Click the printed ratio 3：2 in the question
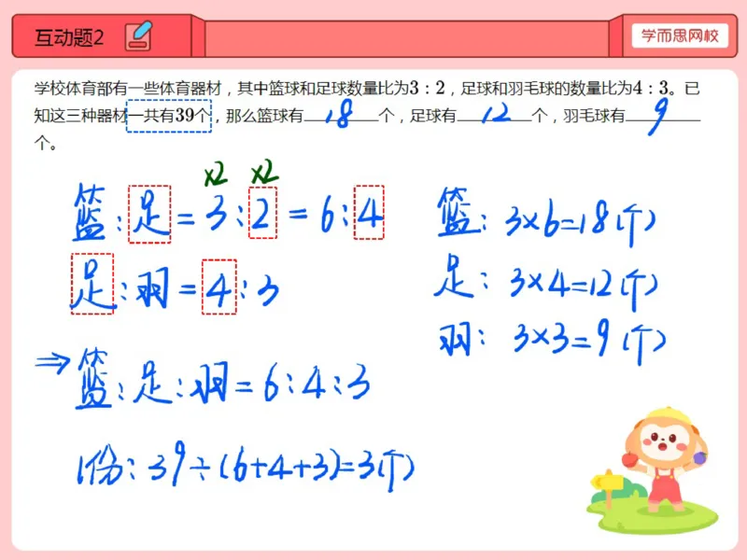 427,88
